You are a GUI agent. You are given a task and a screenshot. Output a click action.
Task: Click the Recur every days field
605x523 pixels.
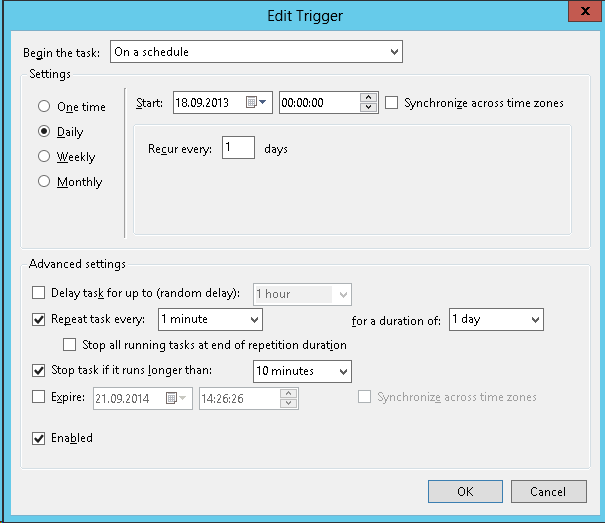238,147
